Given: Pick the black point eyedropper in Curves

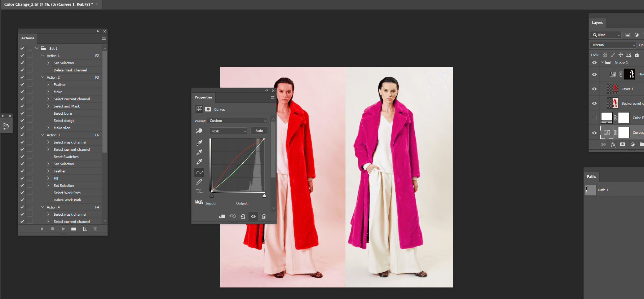Looking at the screenshot, I should click(199, 143).
